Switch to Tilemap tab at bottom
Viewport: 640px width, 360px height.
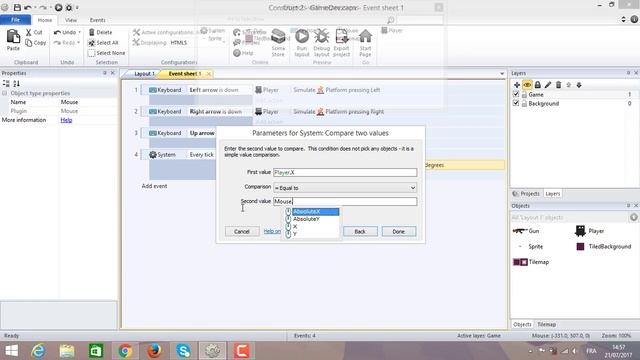(547, 324)
